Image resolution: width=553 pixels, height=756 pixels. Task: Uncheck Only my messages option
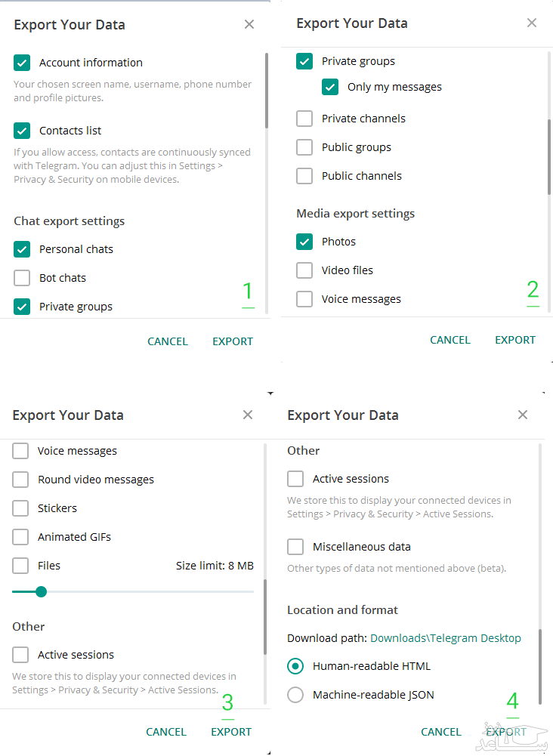click(x=330, y=87)
